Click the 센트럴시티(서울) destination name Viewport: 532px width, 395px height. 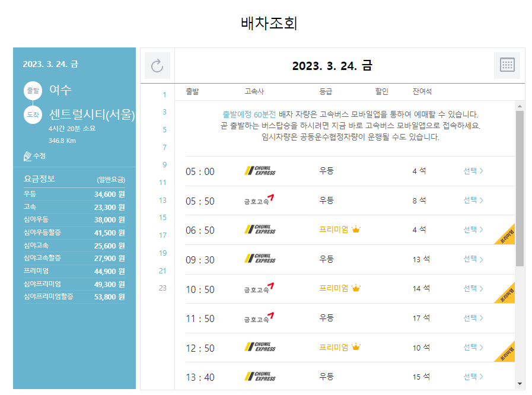click(92, 114)
